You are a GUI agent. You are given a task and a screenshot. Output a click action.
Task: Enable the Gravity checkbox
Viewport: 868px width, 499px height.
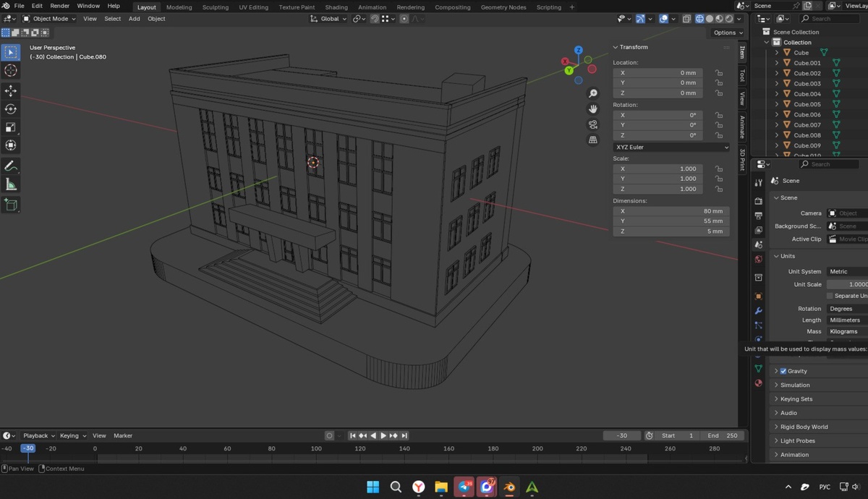(783, 371)
